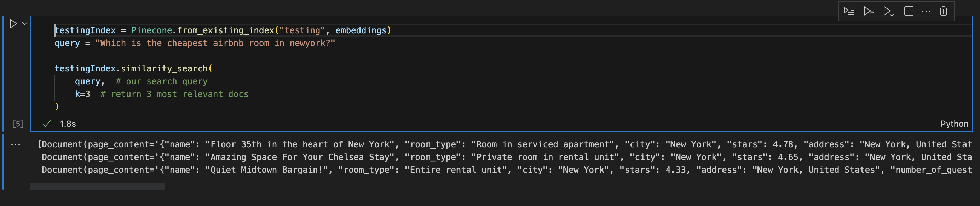Delete the notebook cell
Viewport: 980px width, 206px height.
(944, 11)
